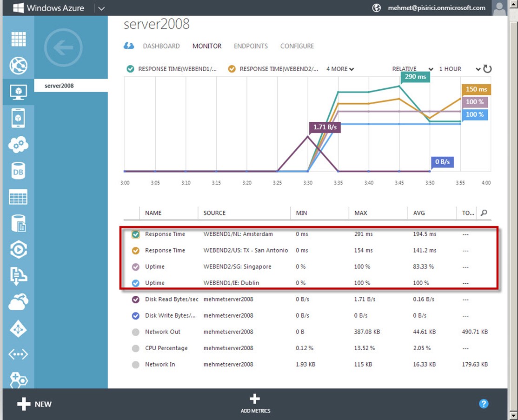Viewport: 518px width, 420px height.
Task: Open the HDInsight cylinder document icon
Action: [x=19, y=223]
